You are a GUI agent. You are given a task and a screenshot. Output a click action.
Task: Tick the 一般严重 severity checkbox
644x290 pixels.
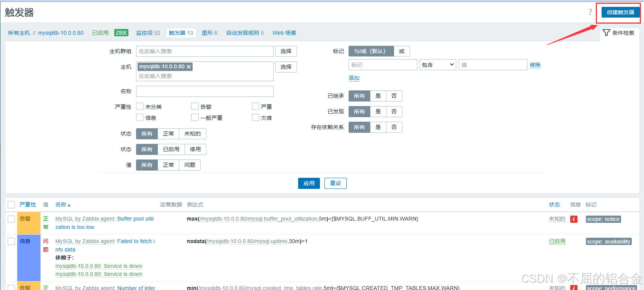pyautogui.click(x=195, y=118)
